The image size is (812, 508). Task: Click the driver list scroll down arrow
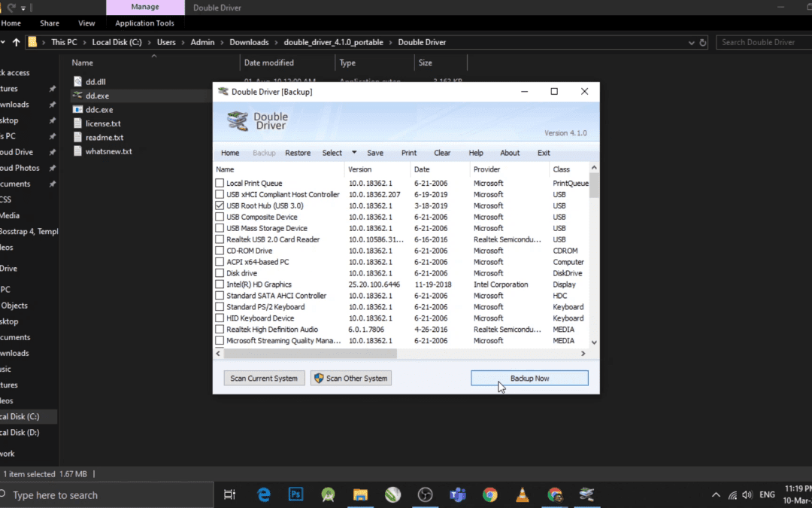point(594,342)
